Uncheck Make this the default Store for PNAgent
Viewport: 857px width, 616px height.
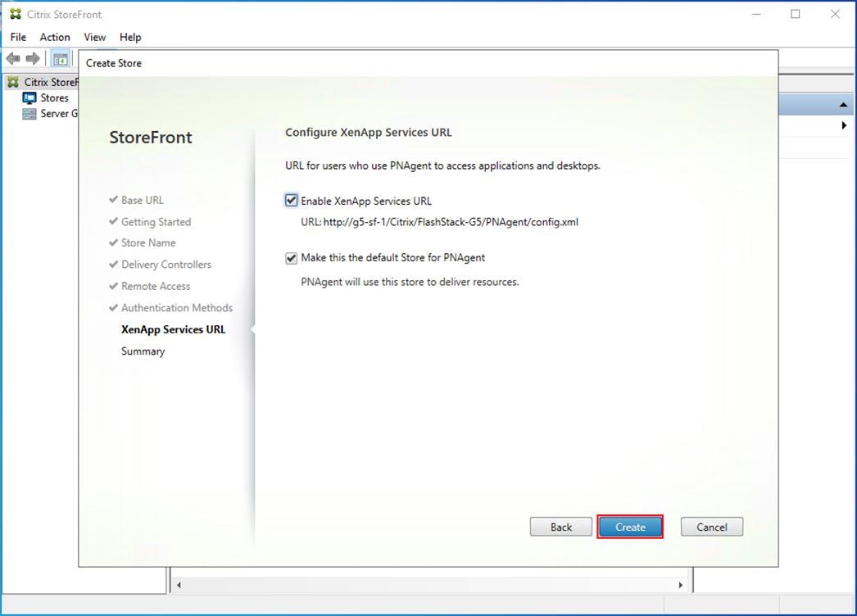coord(292,258)
